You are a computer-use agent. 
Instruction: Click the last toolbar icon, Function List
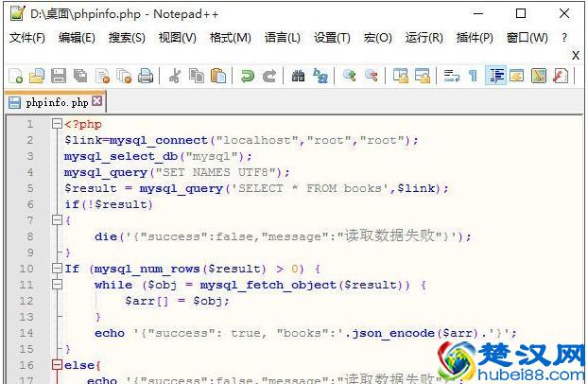561,77
